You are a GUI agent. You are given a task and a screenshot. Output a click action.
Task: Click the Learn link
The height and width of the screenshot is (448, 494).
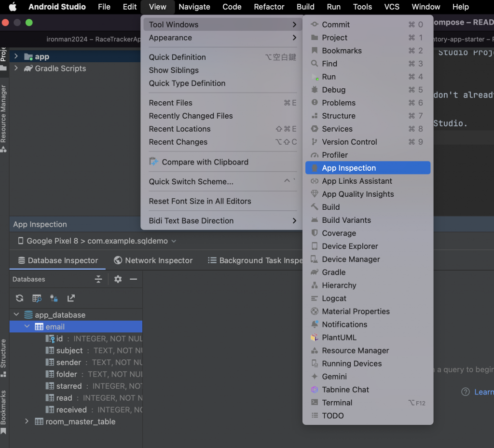click(484, 392)
